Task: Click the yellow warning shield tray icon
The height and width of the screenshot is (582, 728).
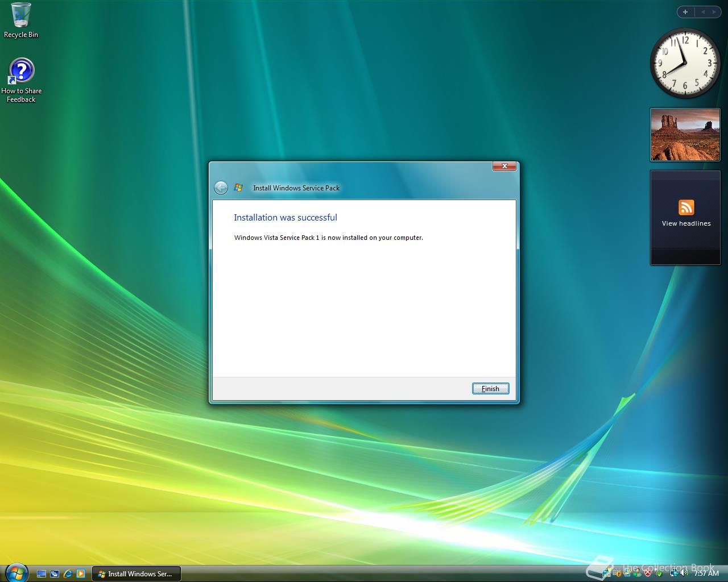Action: coord(618,573)
